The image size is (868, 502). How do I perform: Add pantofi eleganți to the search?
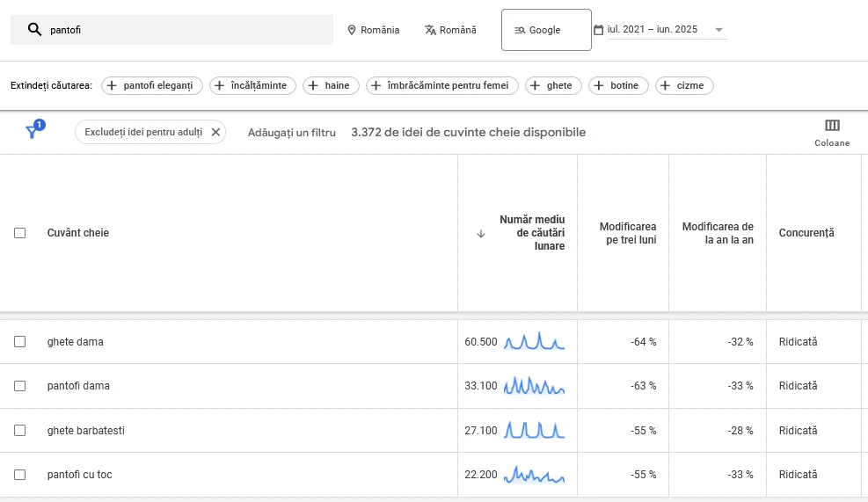pos(151,86)
